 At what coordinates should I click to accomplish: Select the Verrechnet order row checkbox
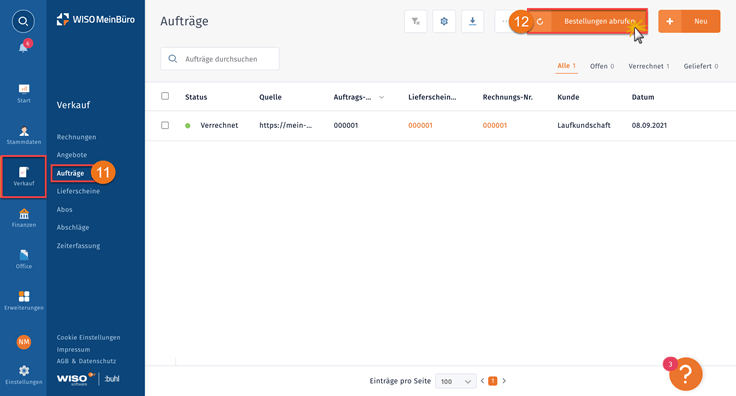[165, 125]
